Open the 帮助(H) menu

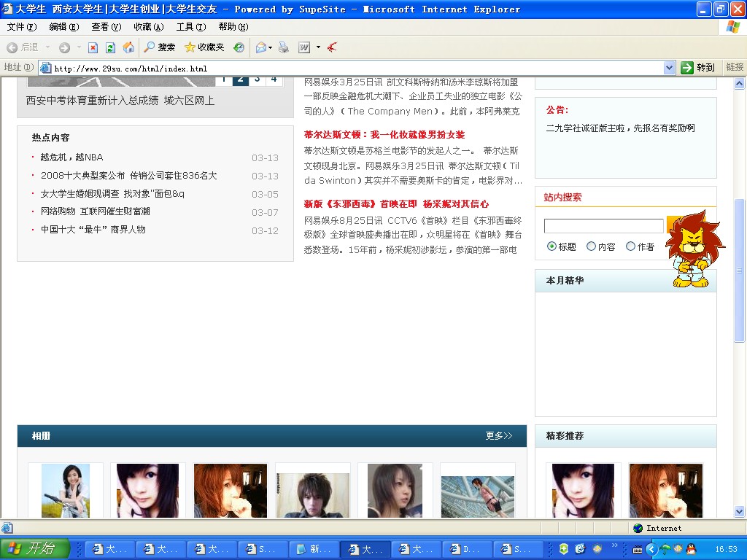pos(233,27)
